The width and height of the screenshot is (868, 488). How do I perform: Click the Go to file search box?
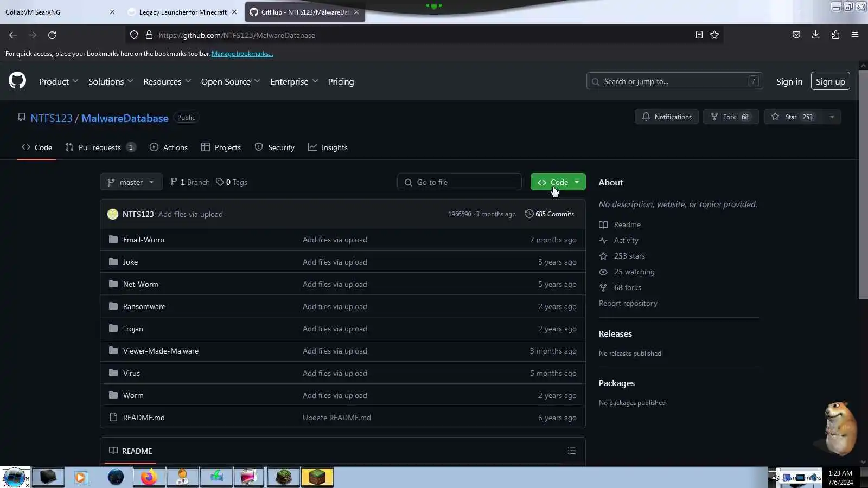pos(459,182)
